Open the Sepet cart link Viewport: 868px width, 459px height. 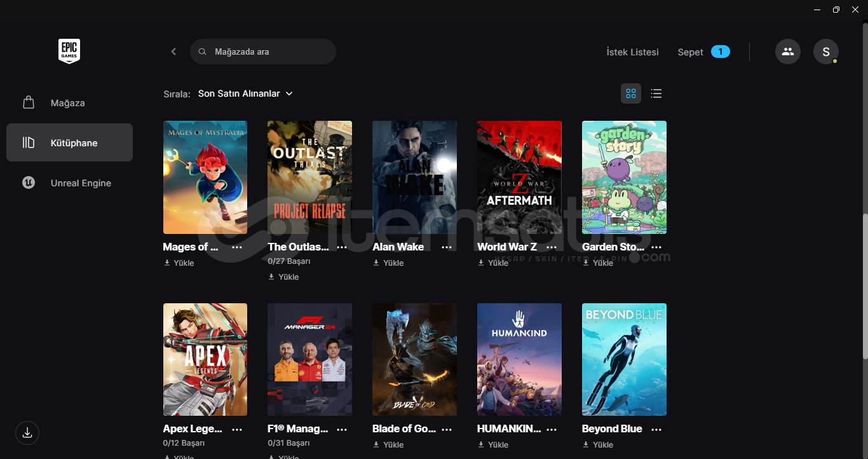691,52
